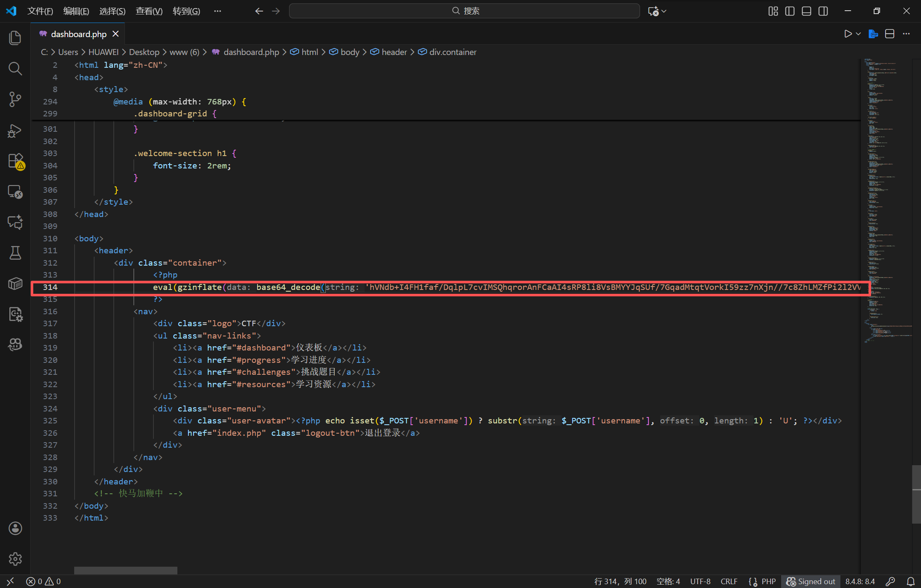921x588 pixels.
Task: Open the 文件(F) menu
Action: click(40, 11)
